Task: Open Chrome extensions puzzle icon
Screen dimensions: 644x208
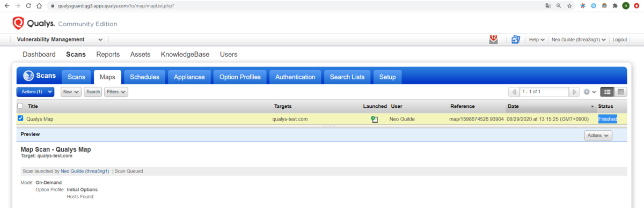Action: point(614,5)
